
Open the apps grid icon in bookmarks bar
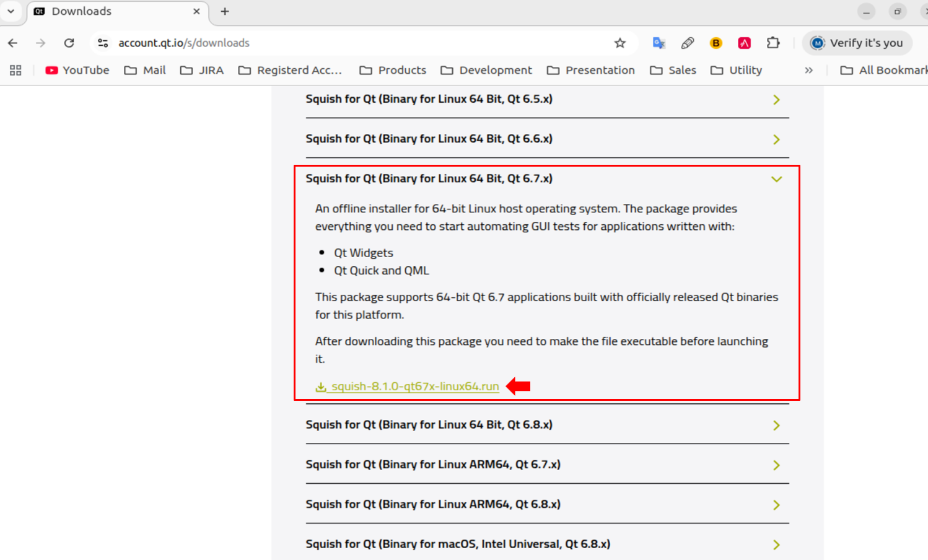[x=15, y=70]
